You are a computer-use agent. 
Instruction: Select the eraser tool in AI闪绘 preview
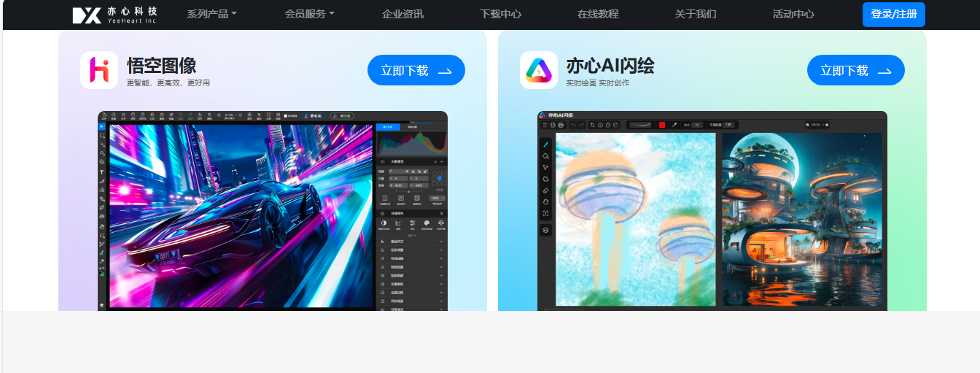click(545, 191)
